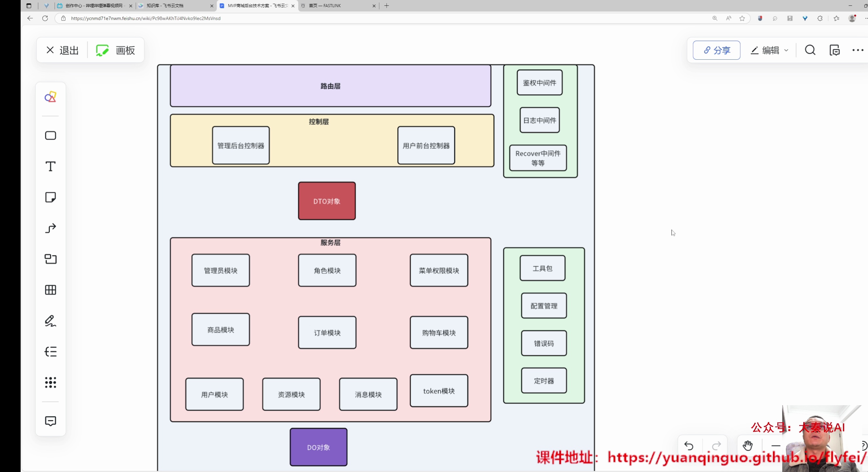Image resolution: width=868 pixels, height=472 pixels.
Task: Select the table grid tool
Action: tap(50, 290)
